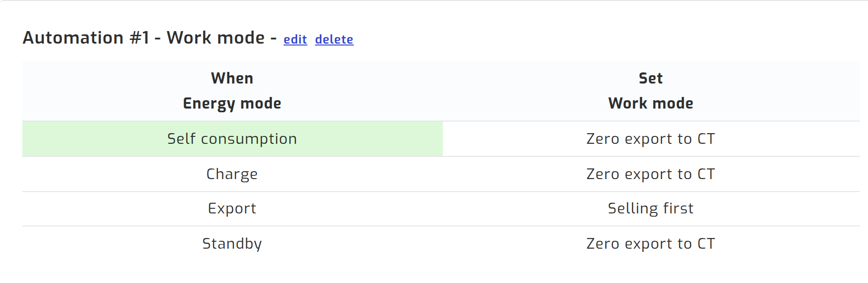
Task: Click the word Charge in the table
Action: (232, 174)
